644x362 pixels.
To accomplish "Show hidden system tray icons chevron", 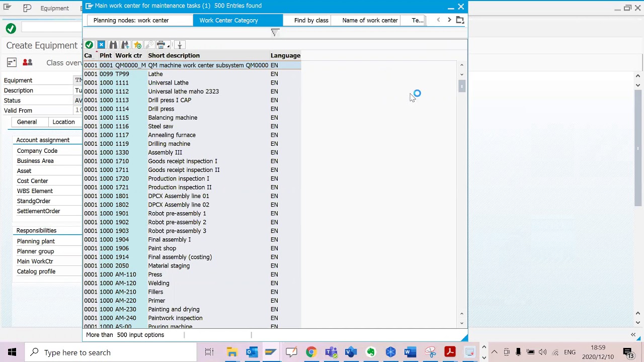I will point(494,352).
